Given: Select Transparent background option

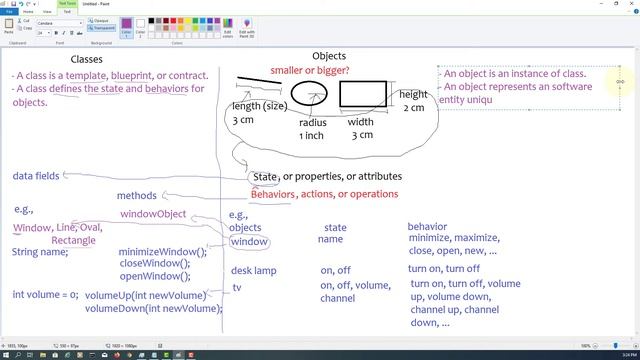Looking at the screenshot, I should 102,28.
